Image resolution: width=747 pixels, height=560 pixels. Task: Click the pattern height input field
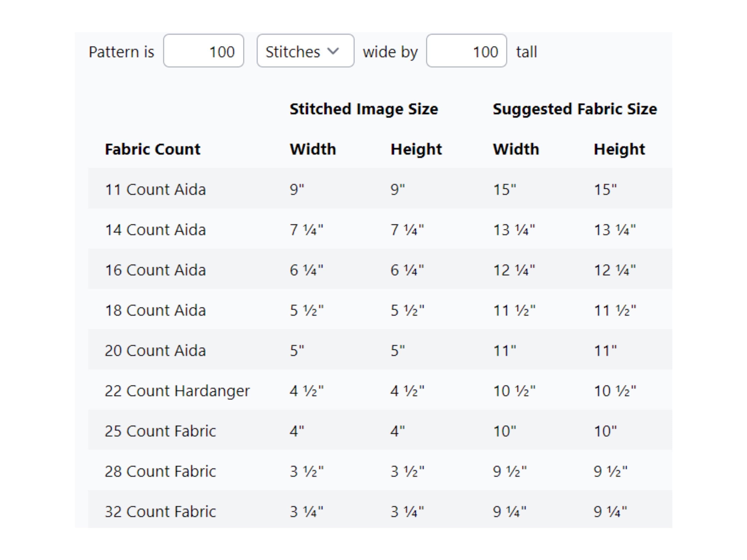pyautogui.click(x=466, y=51)
